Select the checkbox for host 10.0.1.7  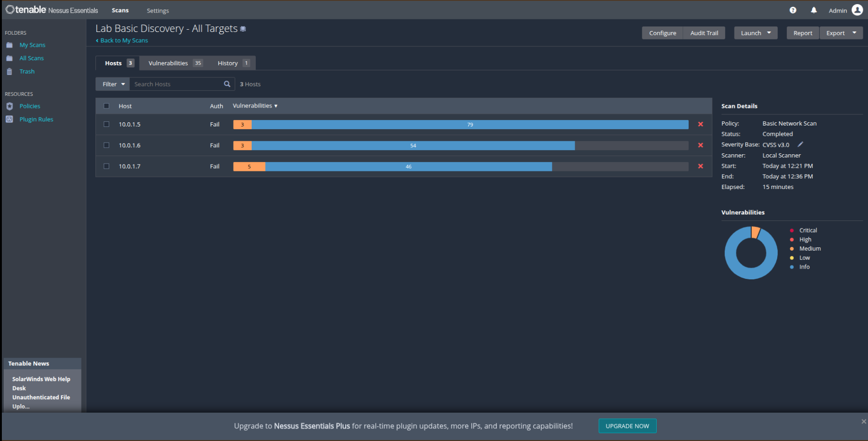click(107, 166)
